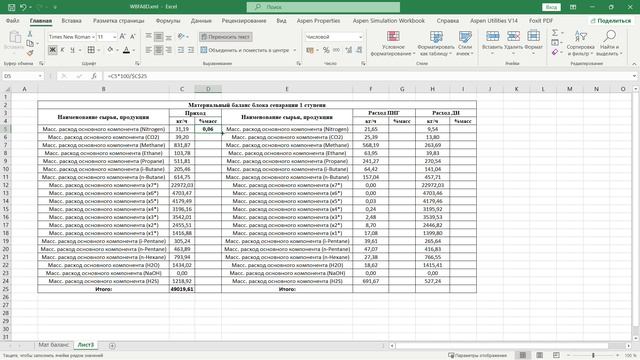This screenshot has height=360, width=640.
Task: Click the insert function fx icon
Action: pos(94,76)
